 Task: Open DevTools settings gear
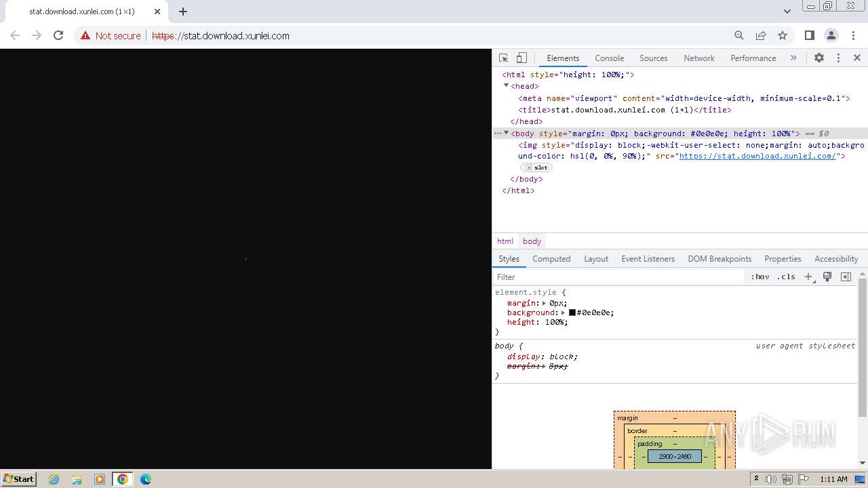819,58
